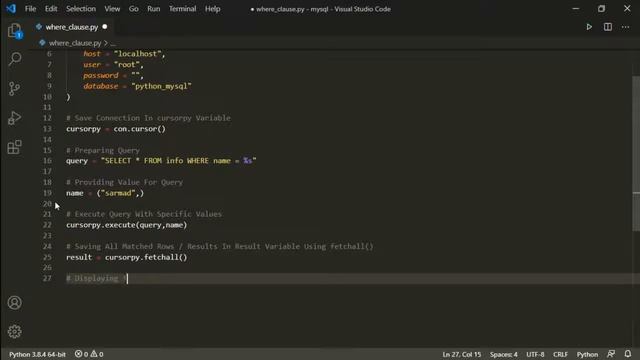Select the where_clause.py editor tab
640x360 pixels.
(72, 27)
